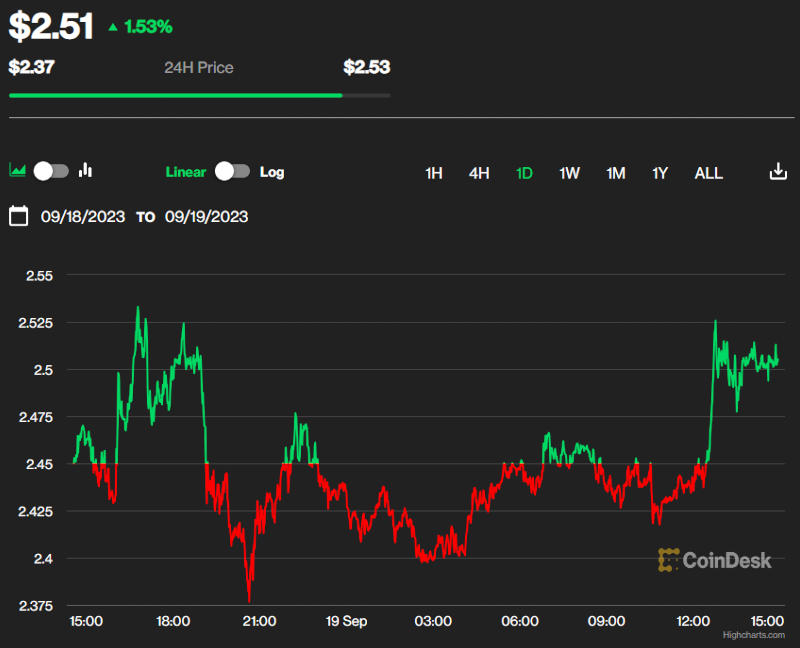The height and width of the screenshot is (648, 800).
Task: Edit the end date 09/19/2023
Action: (206, 216)
